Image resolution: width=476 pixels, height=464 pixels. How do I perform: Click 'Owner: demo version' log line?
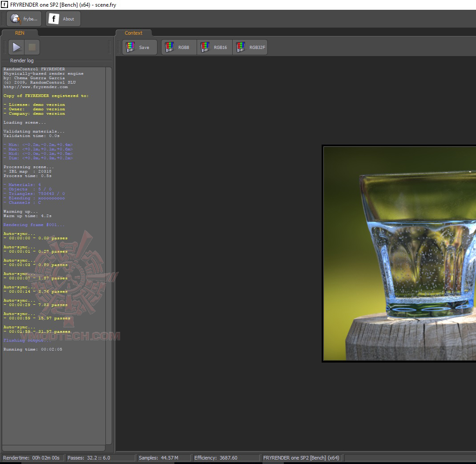[x=34, y=109]
